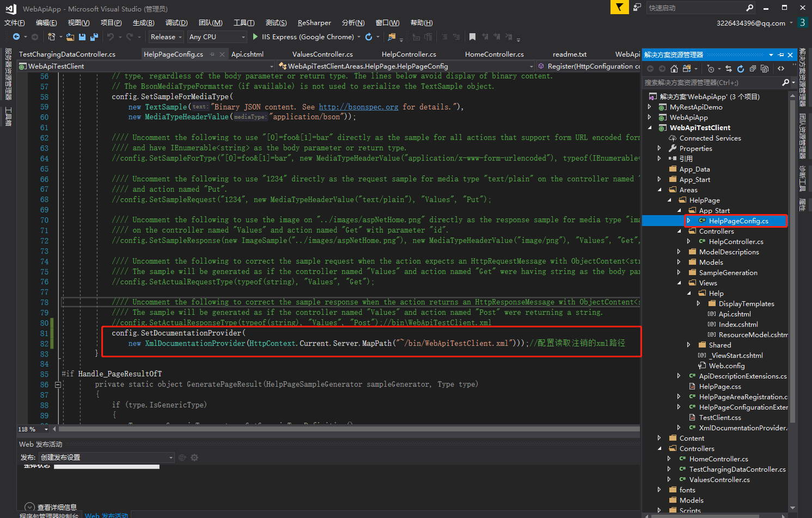
Task: Click the 快速启动 Quick Launch search field
Action: (701, 8)
